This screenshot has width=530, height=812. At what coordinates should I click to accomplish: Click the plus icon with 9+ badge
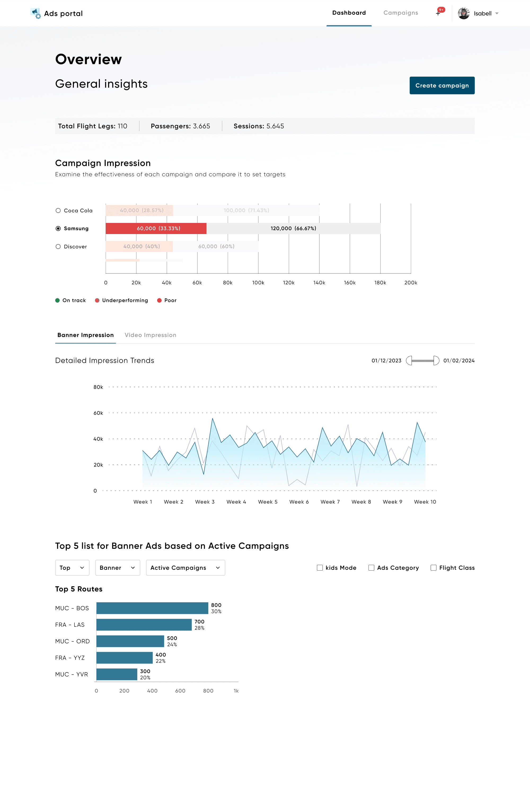click(438, 13)
